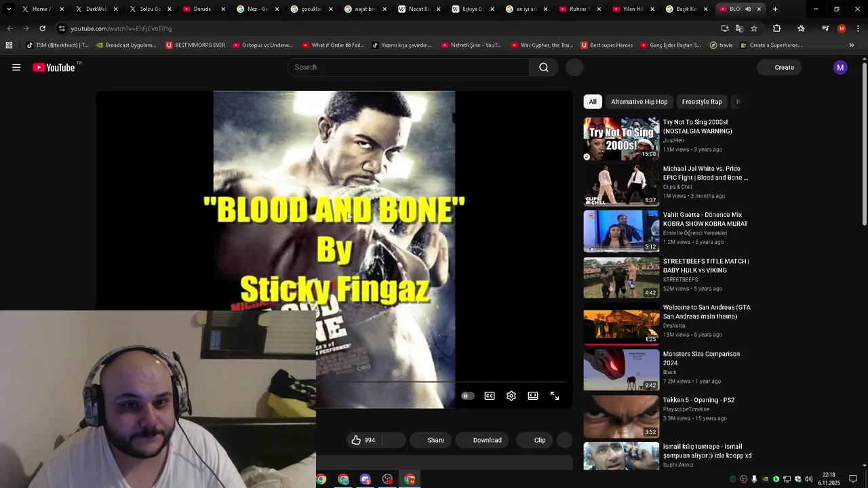868x488 pixels.
Task: Open the Monsters Size Comparison 2024 thumbnail
Action: [x=621, y=370]
